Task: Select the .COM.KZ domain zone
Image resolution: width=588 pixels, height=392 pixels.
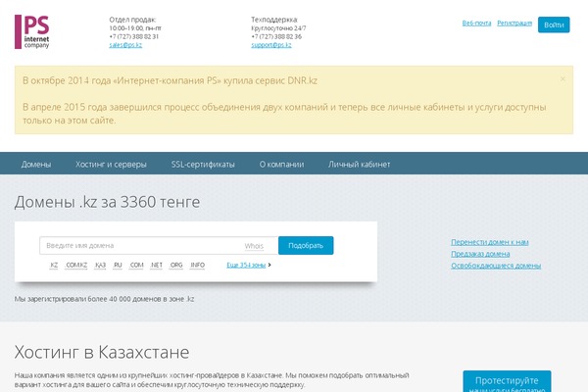Action: coord(76,266)
